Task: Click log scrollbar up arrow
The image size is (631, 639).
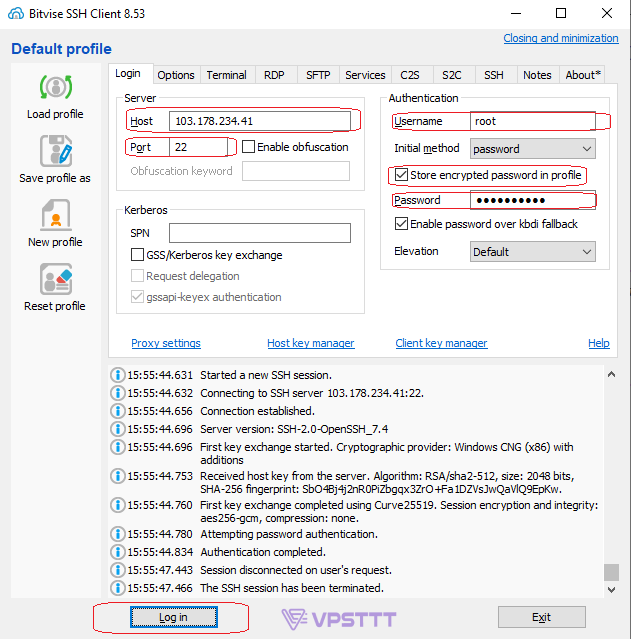Action: click(611, 374)
